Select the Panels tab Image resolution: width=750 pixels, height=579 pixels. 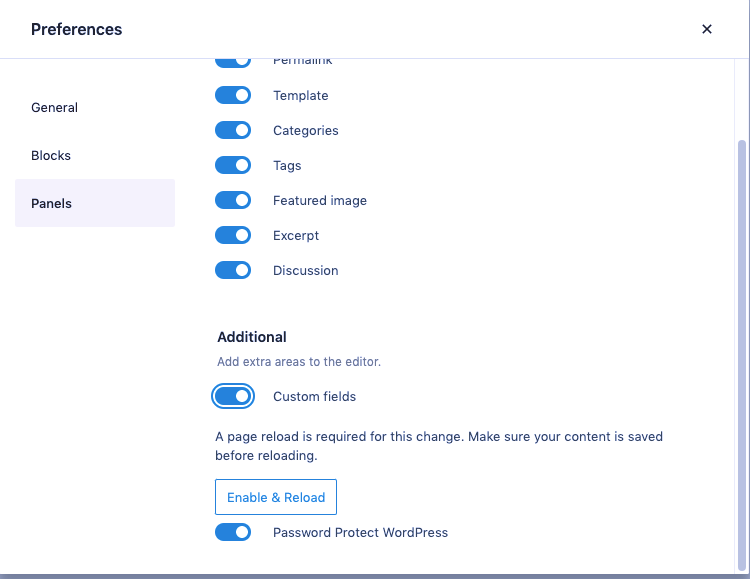click(95, 203)
